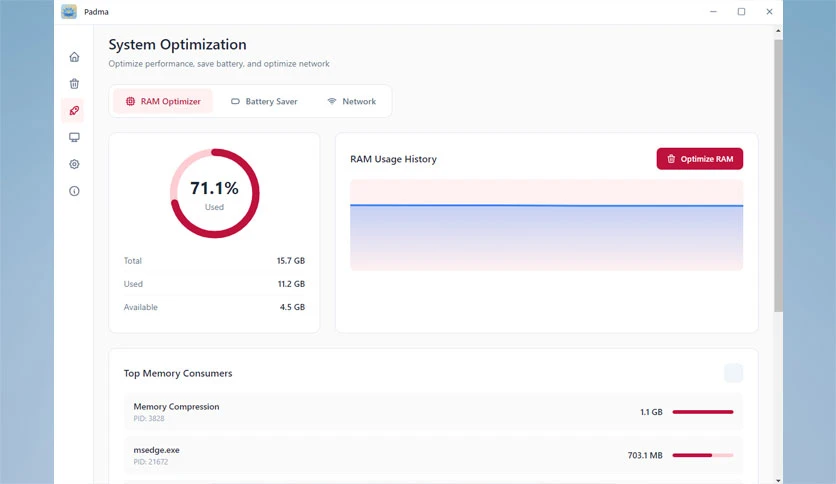Click the msedge.exe usage bar
The image size is (836, 484).
(703, 455)
